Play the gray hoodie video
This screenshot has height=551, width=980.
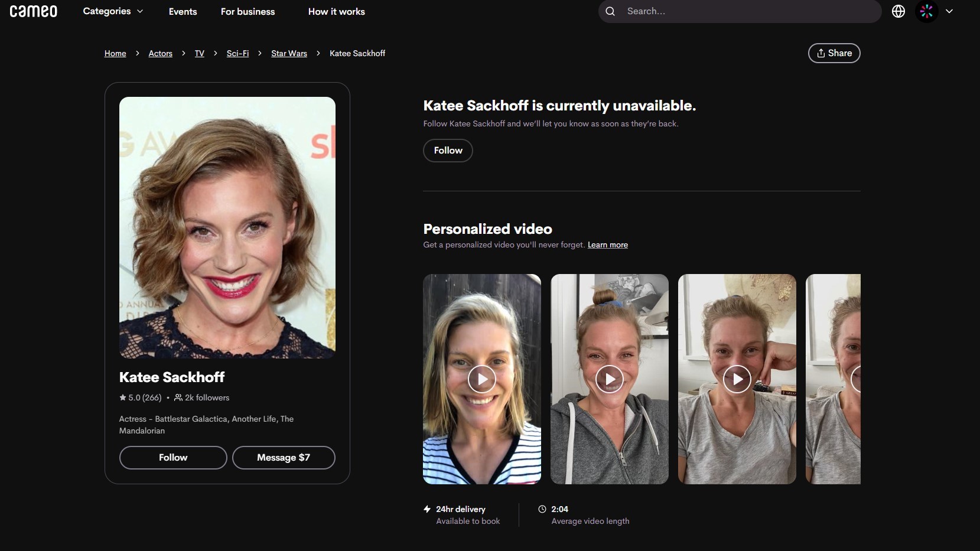(x=610, y=379)
